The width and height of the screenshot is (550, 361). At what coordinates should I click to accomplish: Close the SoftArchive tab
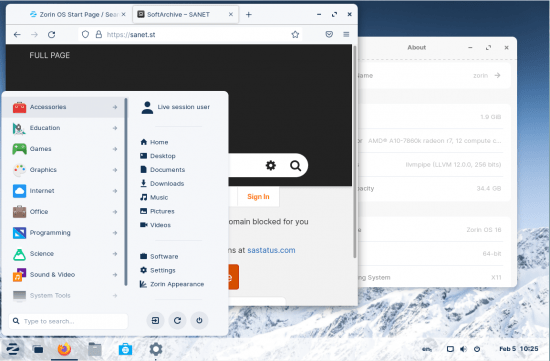(231, 14)
